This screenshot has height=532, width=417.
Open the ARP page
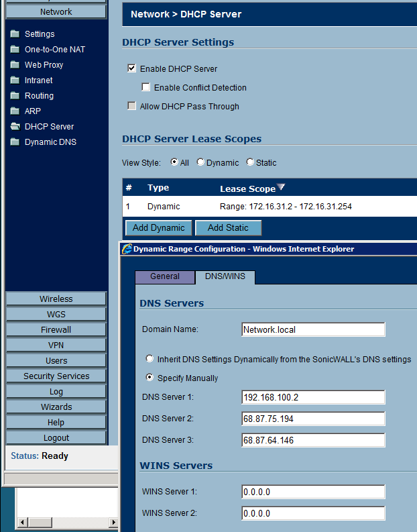click(33, 111)
